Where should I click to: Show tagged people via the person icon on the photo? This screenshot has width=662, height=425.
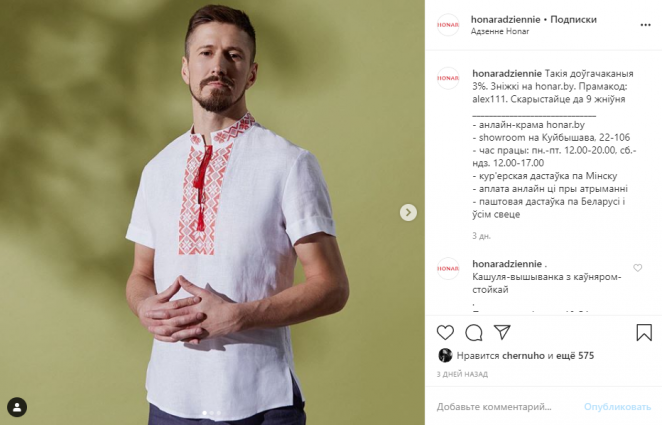click(17, 407)
